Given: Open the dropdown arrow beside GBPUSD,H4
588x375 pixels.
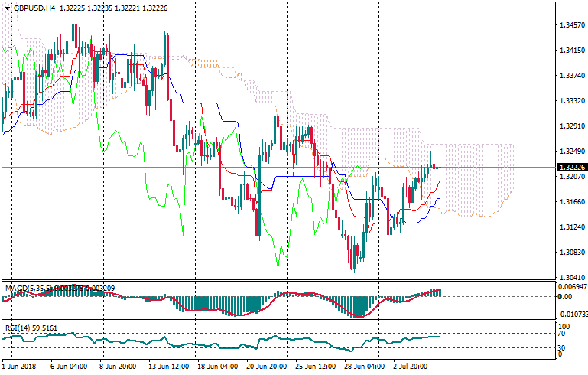Looking at the screenshot, I should click(x=7, y=8).
